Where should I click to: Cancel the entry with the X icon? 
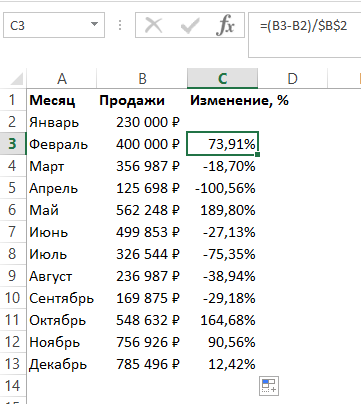pyautogui.click(x=154, y=25)
